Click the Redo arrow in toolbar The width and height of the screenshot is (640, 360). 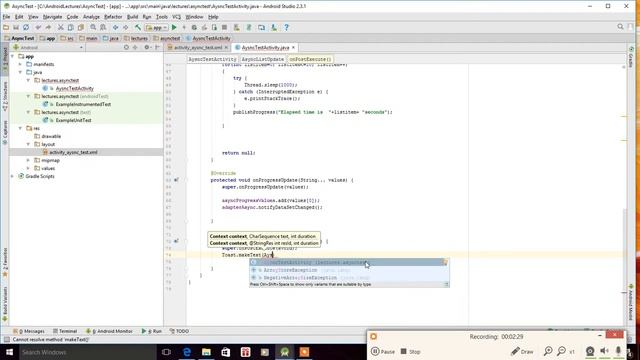(48, 27)
